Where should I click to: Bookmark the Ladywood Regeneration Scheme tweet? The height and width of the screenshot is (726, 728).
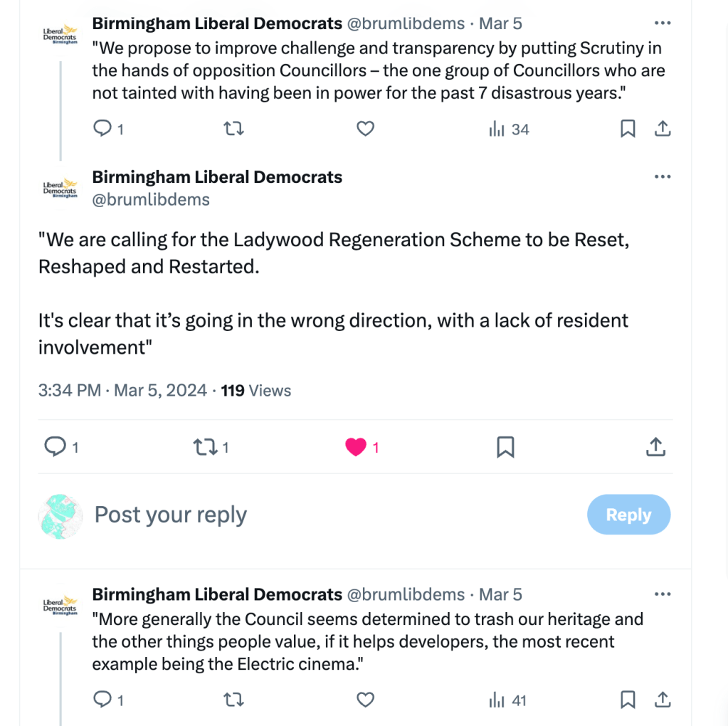coord(505,447)
